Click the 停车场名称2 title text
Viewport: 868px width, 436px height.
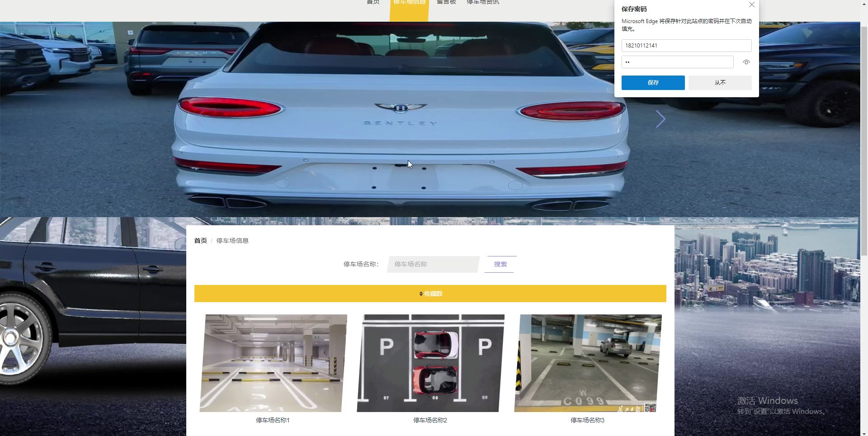point(430,420)
